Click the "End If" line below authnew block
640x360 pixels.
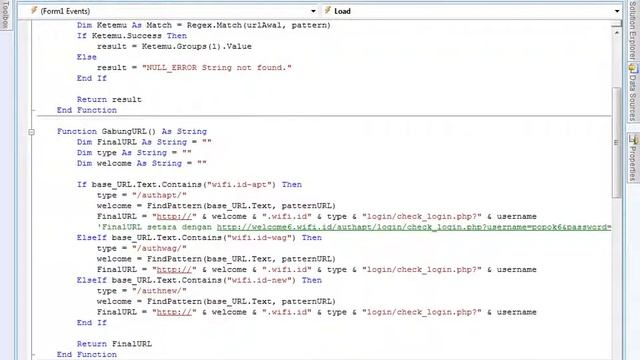[91, 322]
